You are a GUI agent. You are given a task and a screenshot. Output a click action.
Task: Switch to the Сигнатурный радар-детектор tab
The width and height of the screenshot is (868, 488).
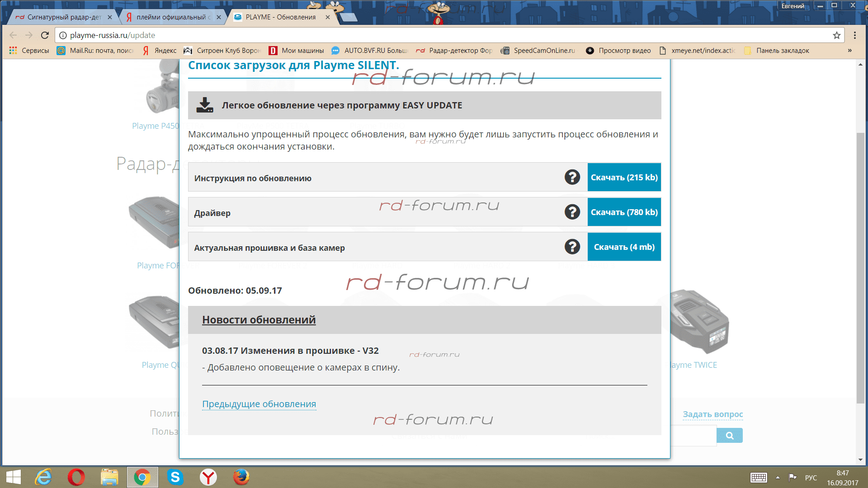pos(63,17)
